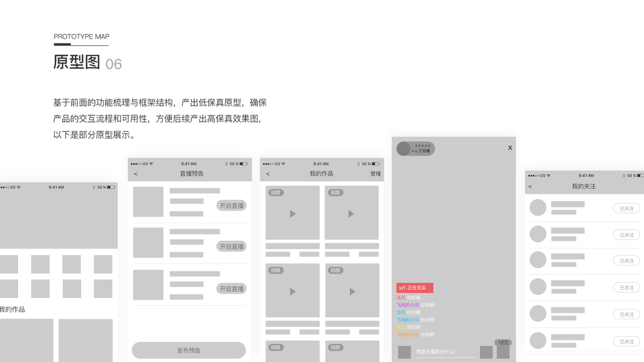Click 回放 tag on top-right video
644x362 pixels.
pos(336,192)
